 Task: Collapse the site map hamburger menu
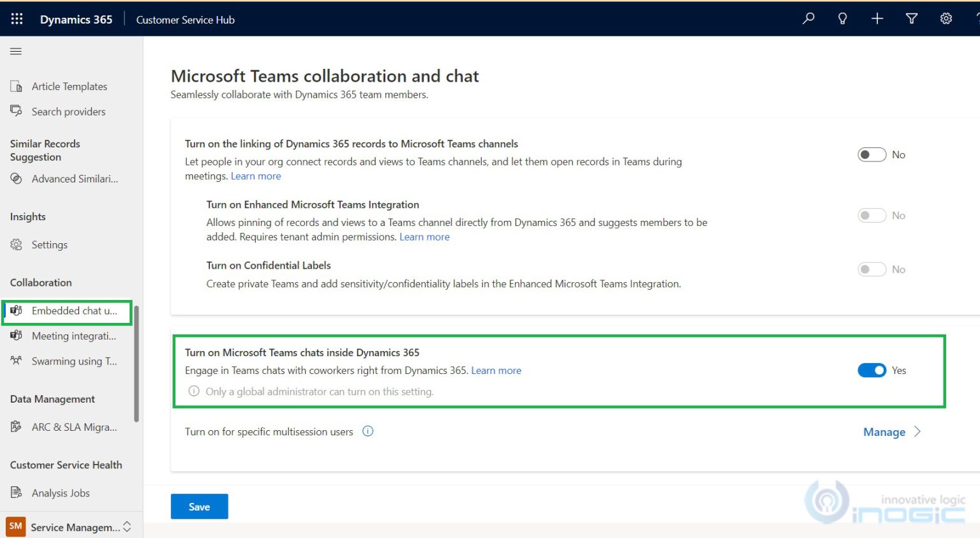coord(16,51)
